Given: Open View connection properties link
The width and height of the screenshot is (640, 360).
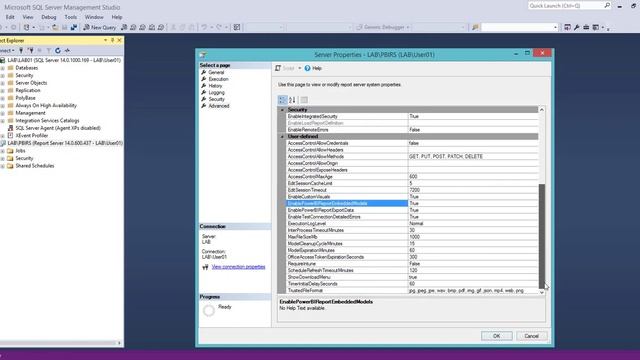Looking at the screenshot, I should coord(238,267).
